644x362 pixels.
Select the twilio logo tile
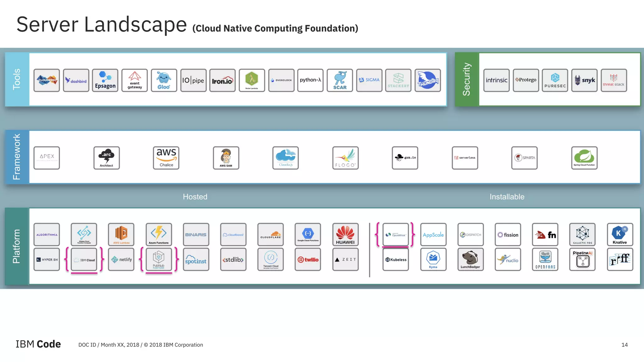[308, 260]
